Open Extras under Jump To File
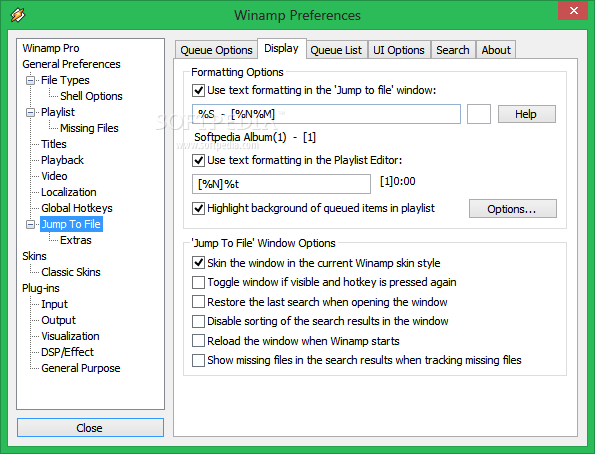This screenshot has height=454, width=595. pos(76,240)
